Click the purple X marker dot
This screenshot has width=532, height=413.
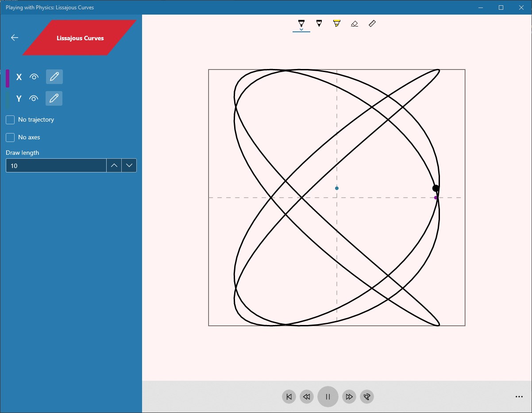pos(436,198)
